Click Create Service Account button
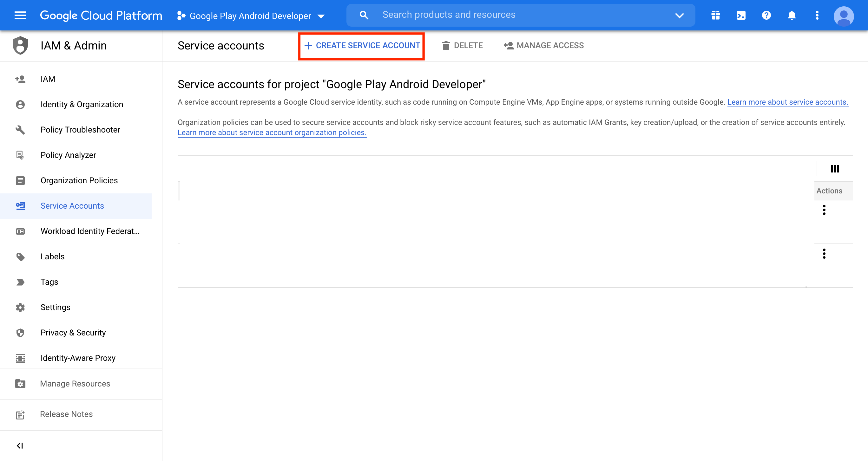This screenshot has width=868, height=461. click(362, 45)
